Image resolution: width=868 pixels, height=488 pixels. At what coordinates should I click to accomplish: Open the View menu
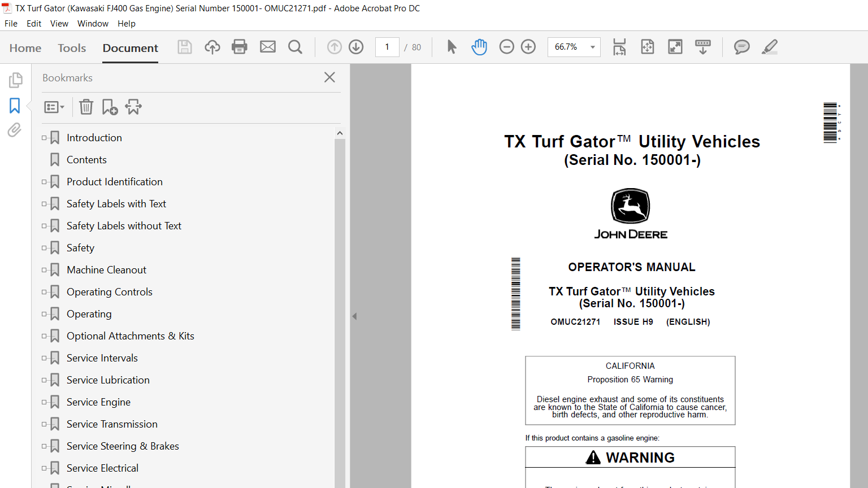(x=59, y=24)
